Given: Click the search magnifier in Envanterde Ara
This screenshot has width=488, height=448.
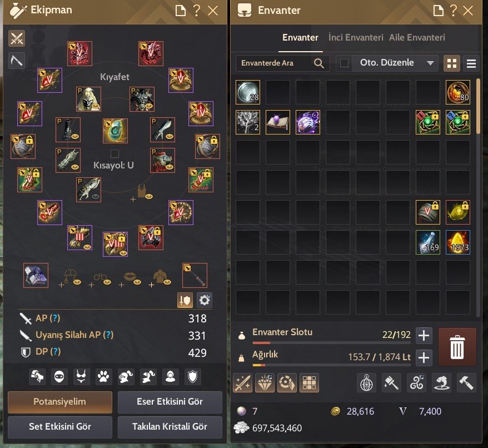Looking at the screenshot, I should click(318, 63).
